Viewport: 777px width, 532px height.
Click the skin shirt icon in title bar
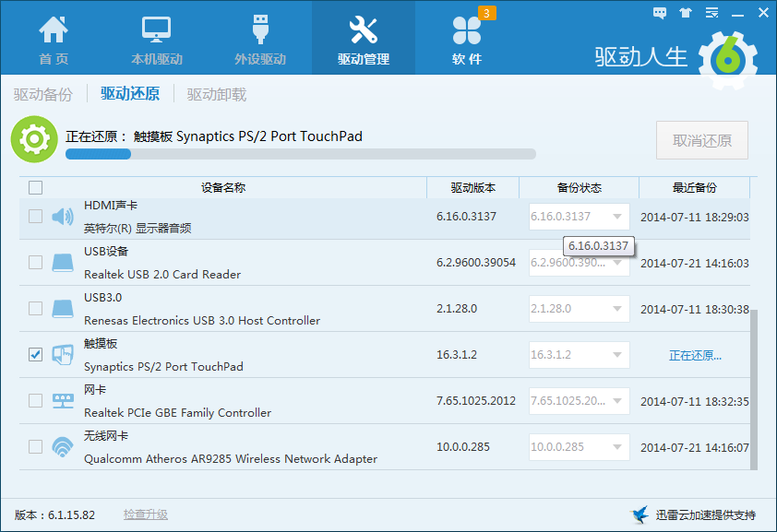(x=685, y=13)
